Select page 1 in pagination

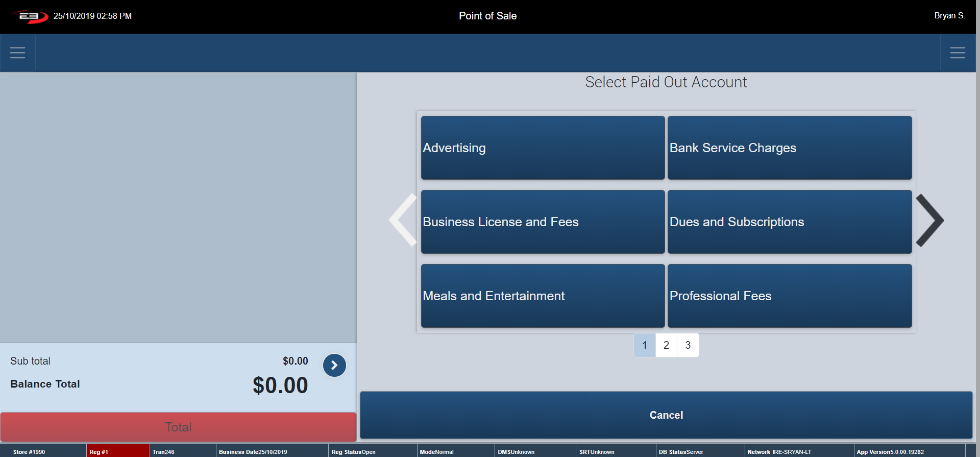pos(645,345)
